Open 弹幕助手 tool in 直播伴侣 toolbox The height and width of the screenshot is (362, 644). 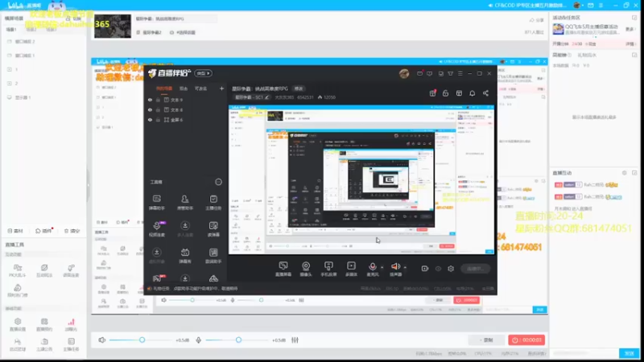pyautogui.click(x=156, y=203)
